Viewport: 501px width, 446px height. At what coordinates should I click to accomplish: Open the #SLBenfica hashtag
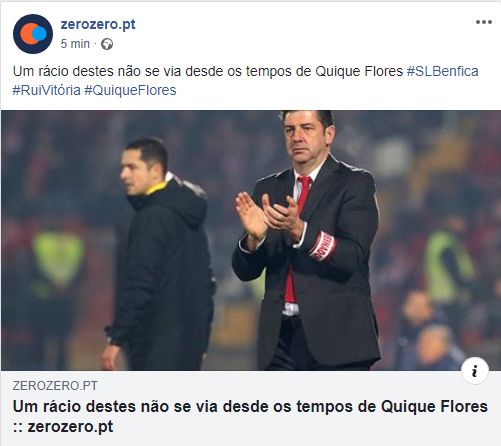(x=442, y=71)
